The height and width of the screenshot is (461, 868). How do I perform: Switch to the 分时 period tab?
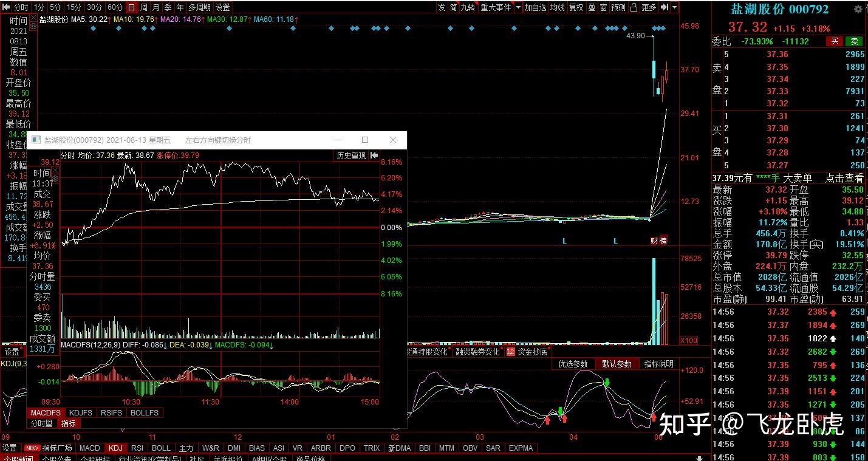pyautogui.click(x=21, y=7)
